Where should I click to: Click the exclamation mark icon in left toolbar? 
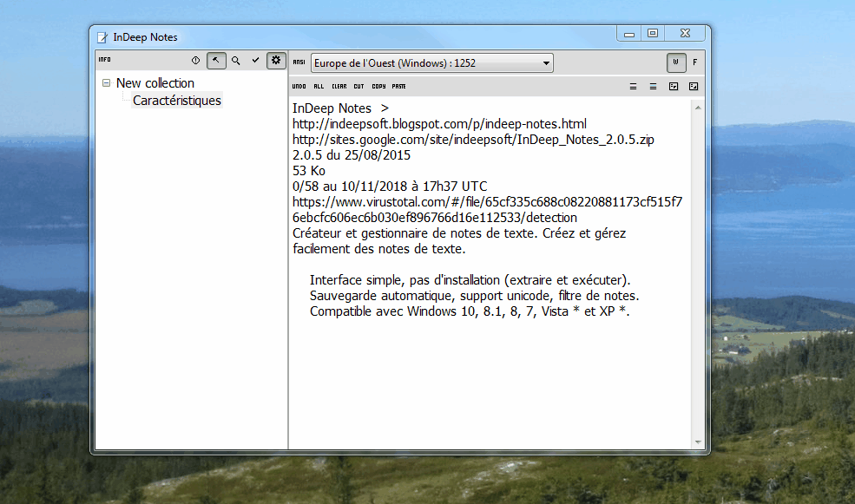195,61
